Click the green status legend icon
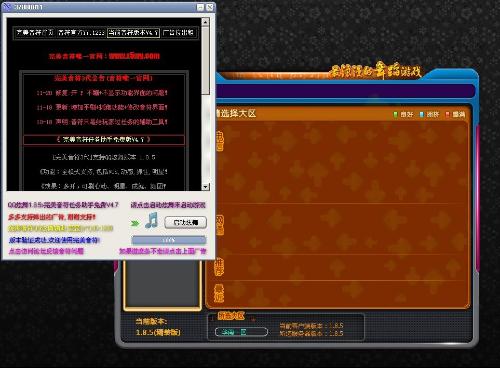Screen dimensions: 500x368 coord(395,115)
